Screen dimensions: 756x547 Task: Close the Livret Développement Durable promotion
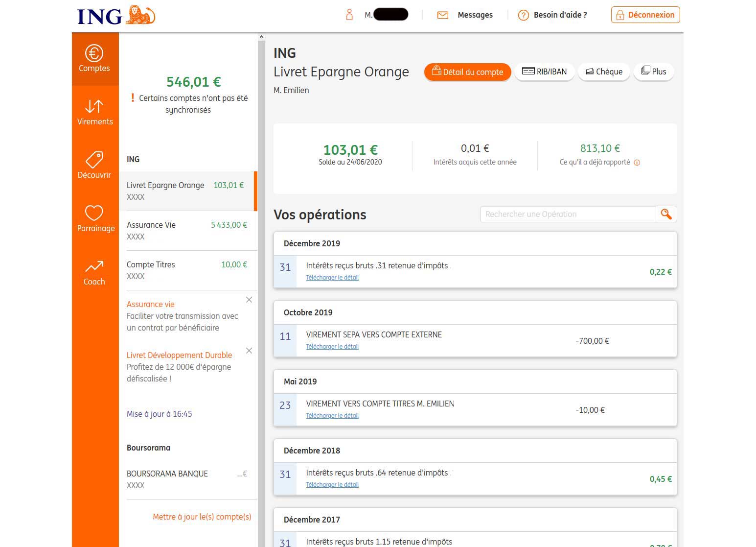click(249, 351)
